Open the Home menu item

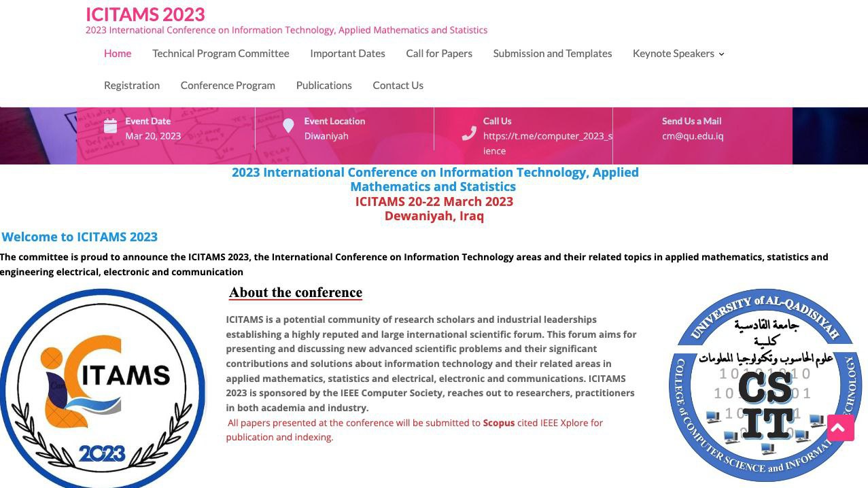[118, 54]
